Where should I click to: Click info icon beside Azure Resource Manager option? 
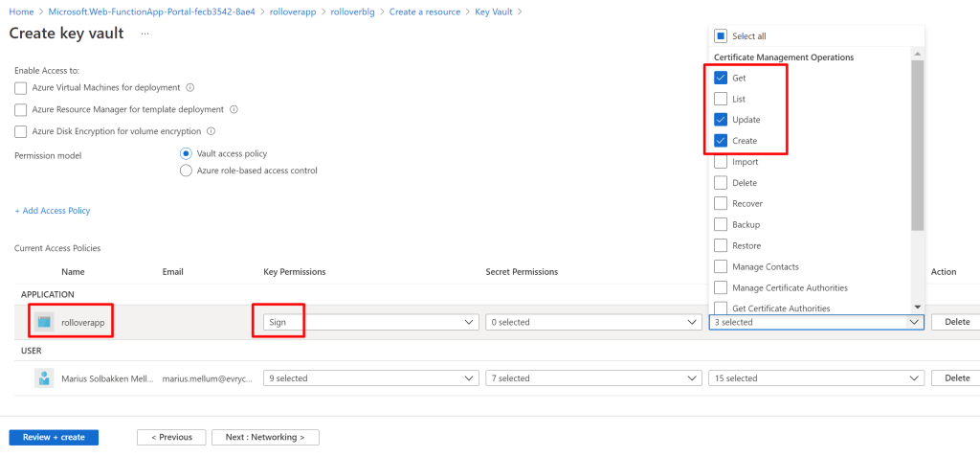pos(234,109)
